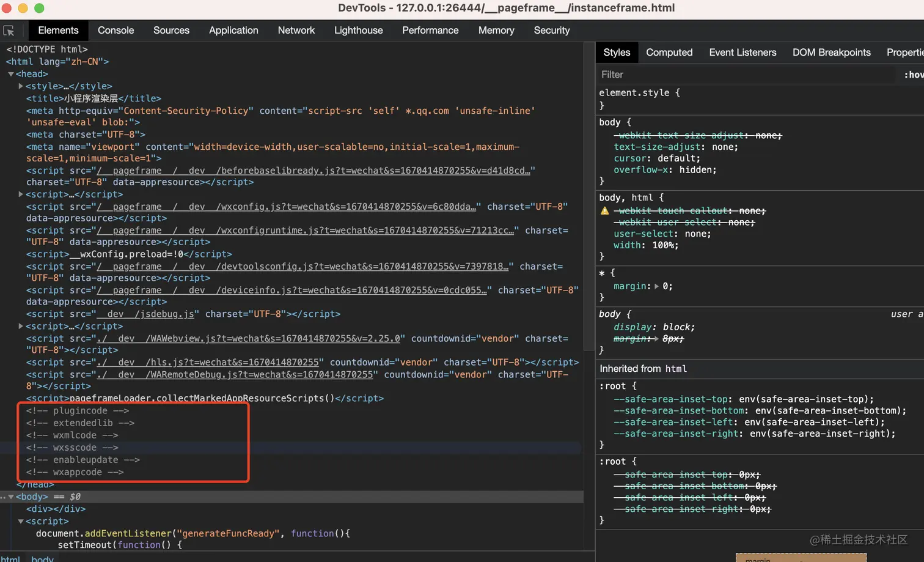Open the DOM Breakpoints sidebar tab
The width and height of the screenshot is (924, 562).
(x=832, y=53)
